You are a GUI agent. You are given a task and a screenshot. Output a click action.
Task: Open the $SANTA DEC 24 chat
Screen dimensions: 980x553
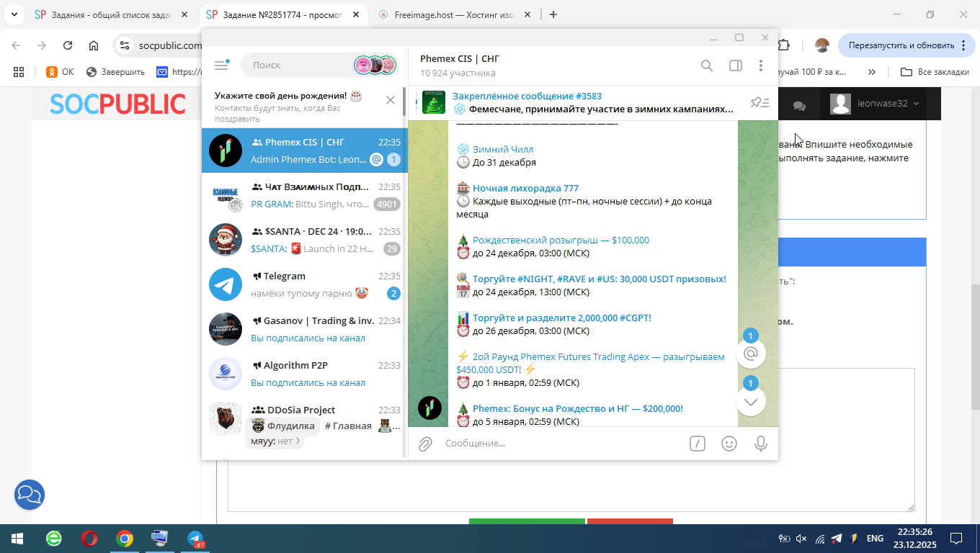pyautogui.click(x=304, y=240)
